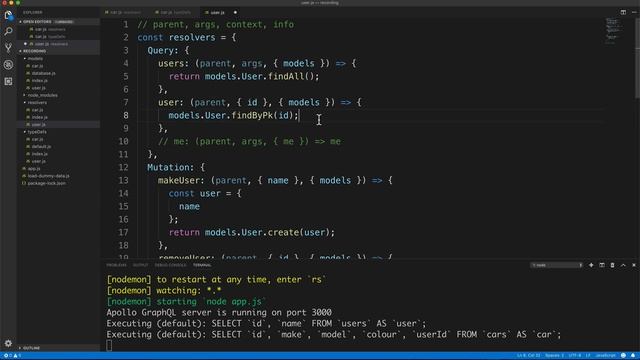Open the Debug Console panel tab
The height and width of the screenshot is (360, 640).
point(170,265)
